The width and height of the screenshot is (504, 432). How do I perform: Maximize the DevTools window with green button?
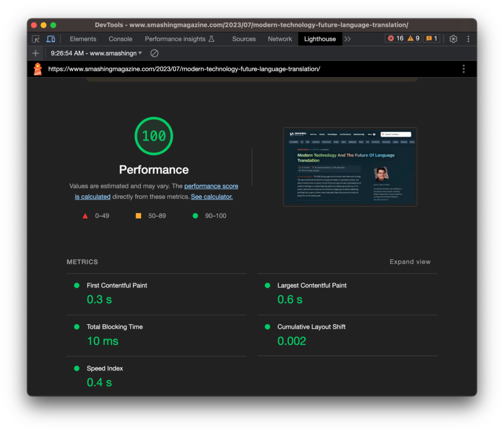tap(53, 25)
